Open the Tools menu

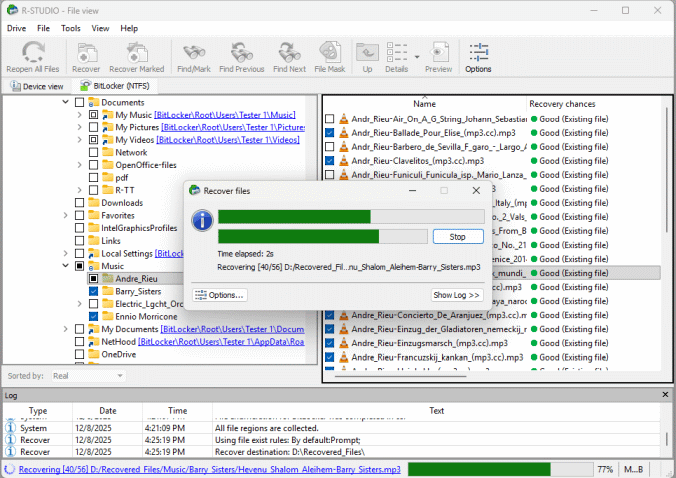pyautogui.click(x=70, y=28)
